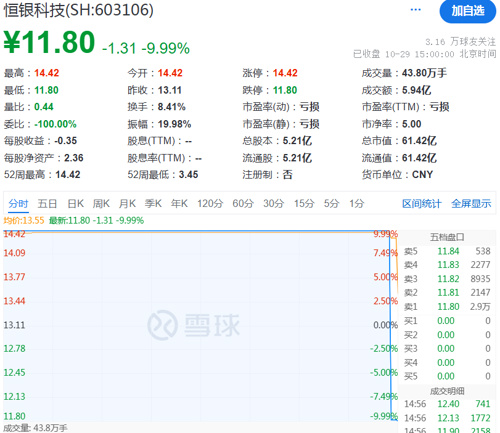Select the 卖4 order row at 11.83
The width and height of the screenshot is (500, 433).
447,265
